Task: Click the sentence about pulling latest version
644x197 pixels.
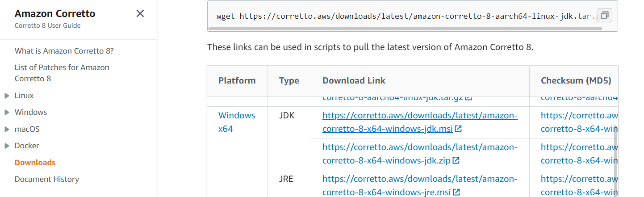Action: [370, 47]
